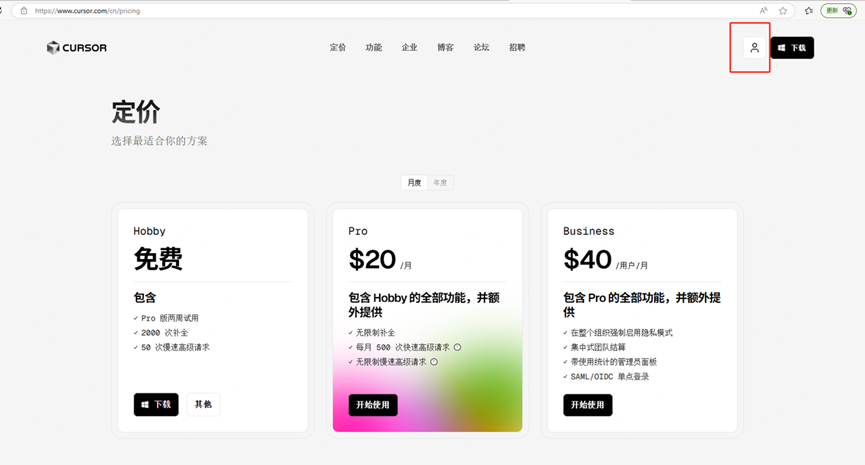
Task: Open the 招聘 navigation item
Action: [517, 47]
